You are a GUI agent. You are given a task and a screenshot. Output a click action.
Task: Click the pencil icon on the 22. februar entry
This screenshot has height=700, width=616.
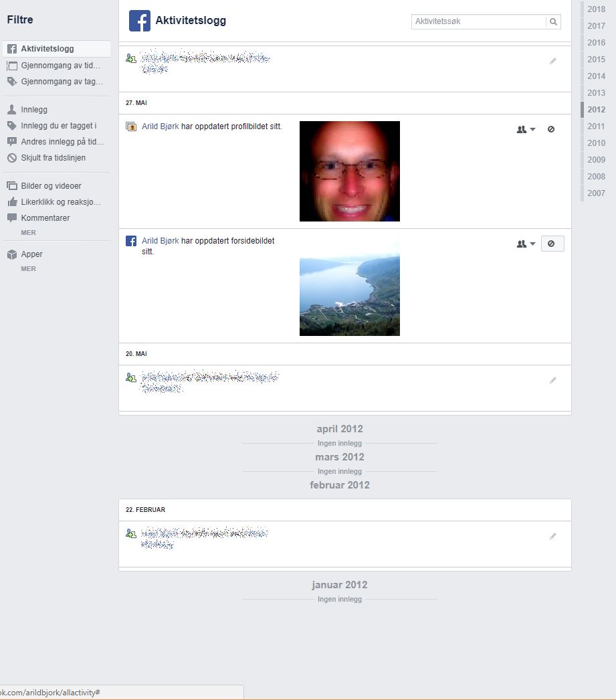tap(552, 536)
